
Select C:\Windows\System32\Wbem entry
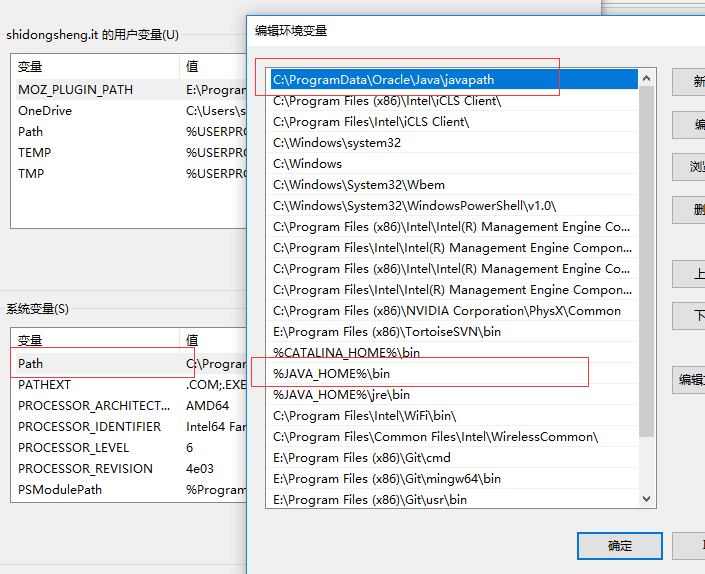point(453,185)
